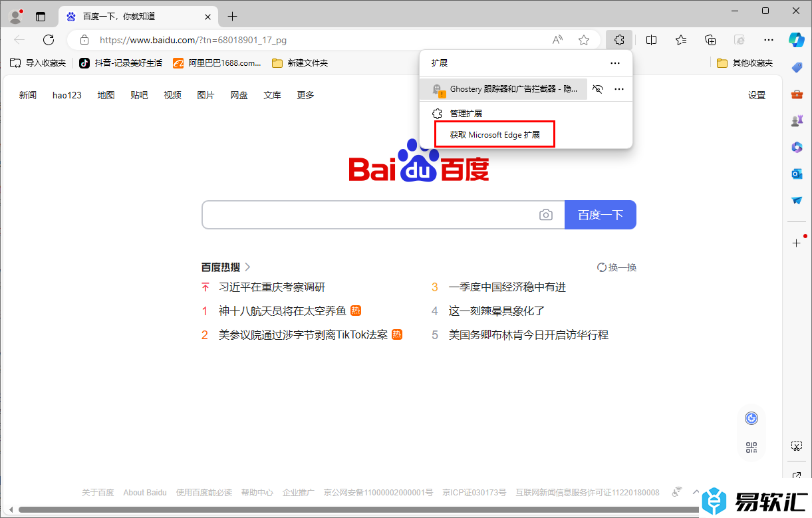Open the 导入收藏夹 bookmark

(x=38, y=63)
